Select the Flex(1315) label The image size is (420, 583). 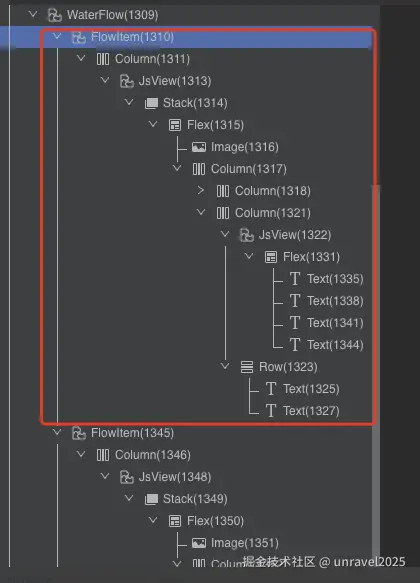[x=215, y=125]
